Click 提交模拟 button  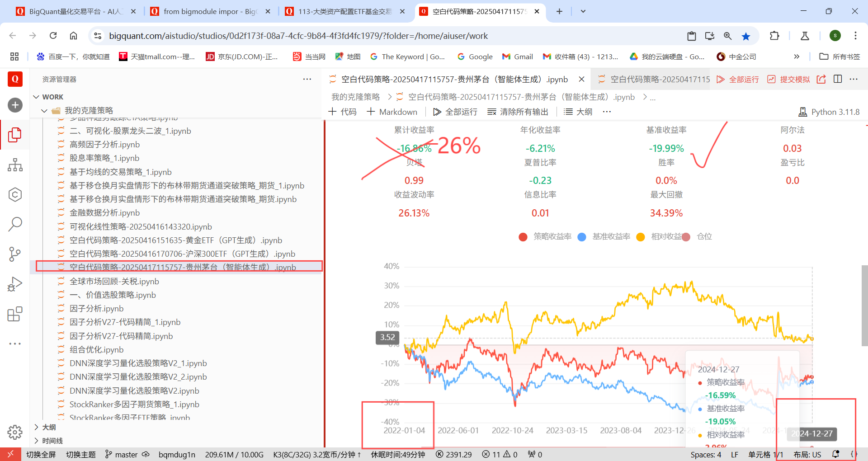point(789,79)
